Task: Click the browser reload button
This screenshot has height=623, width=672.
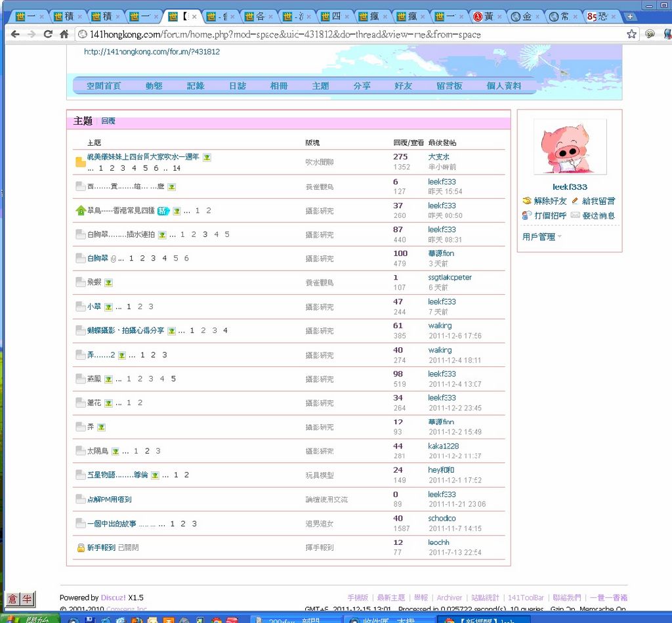Action: (48, 34)
